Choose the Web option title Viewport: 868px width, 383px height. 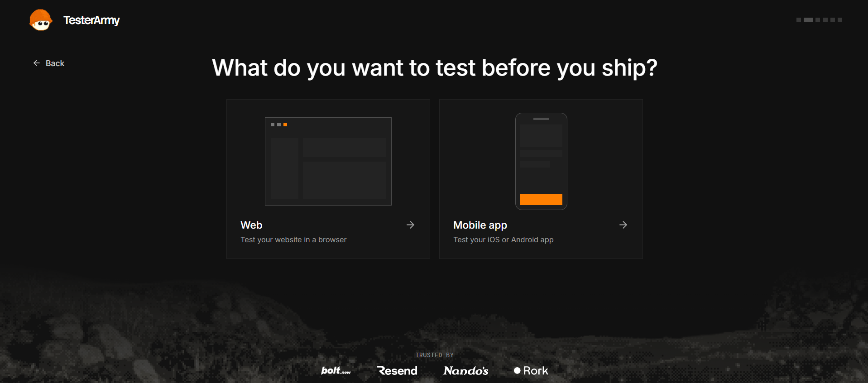[251, 225]
